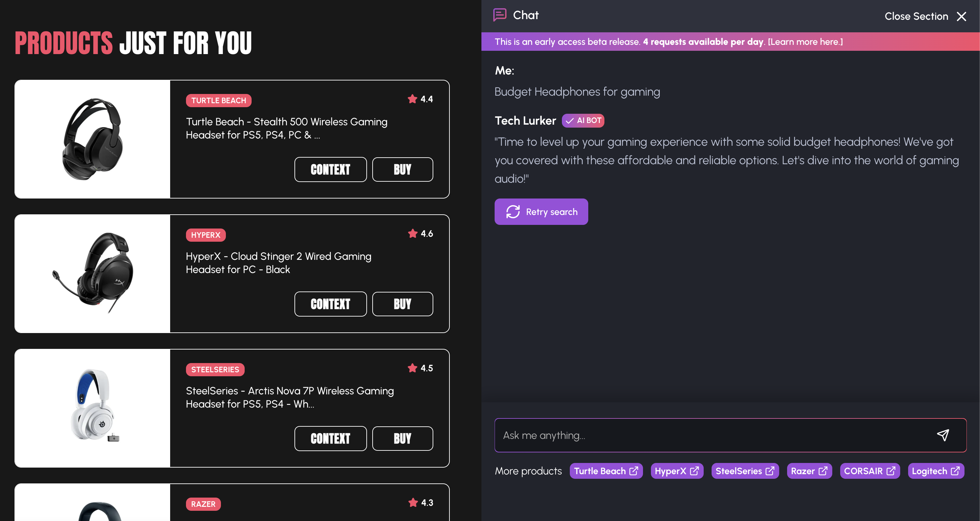Click CONTEXT for HyperX Cloud Stinger 2
The height and width of the screenshot is (521, 980).
click(330, 304)
